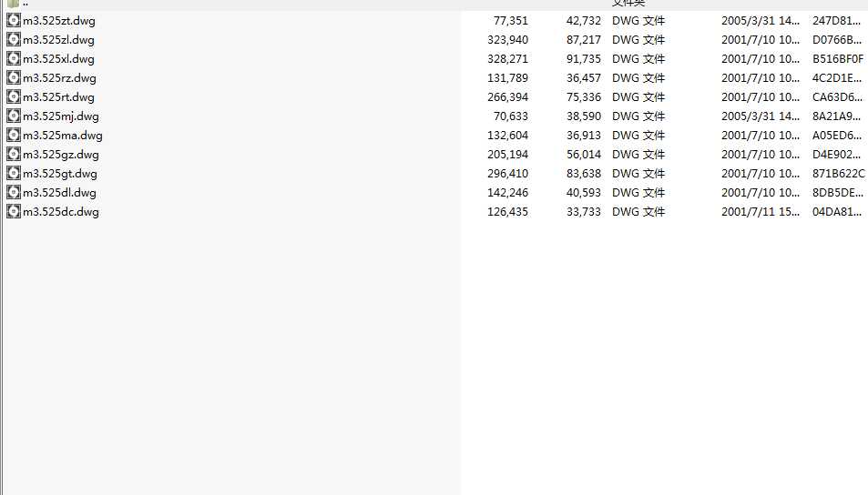The image size is (868, 495).
Task: Click the DWG file icon for m3.525zt.dwg
Action: (14, 20)
